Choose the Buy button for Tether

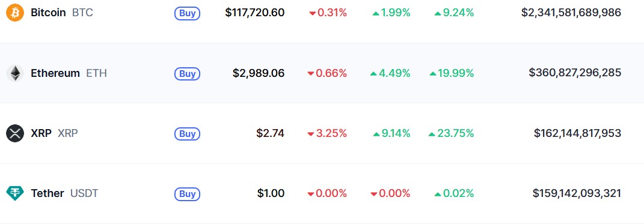pyautogui.click(x=187, y=193)
